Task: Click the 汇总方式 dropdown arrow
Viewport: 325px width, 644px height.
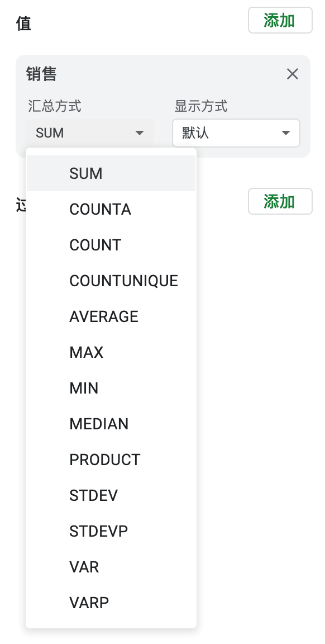Action: point(140,133)
